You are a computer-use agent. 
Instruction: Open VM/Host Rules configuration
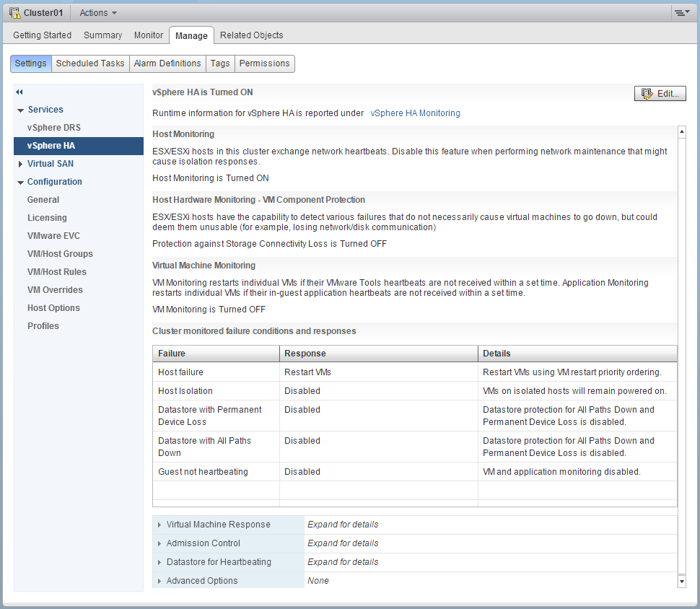click(x=57, y=272)
